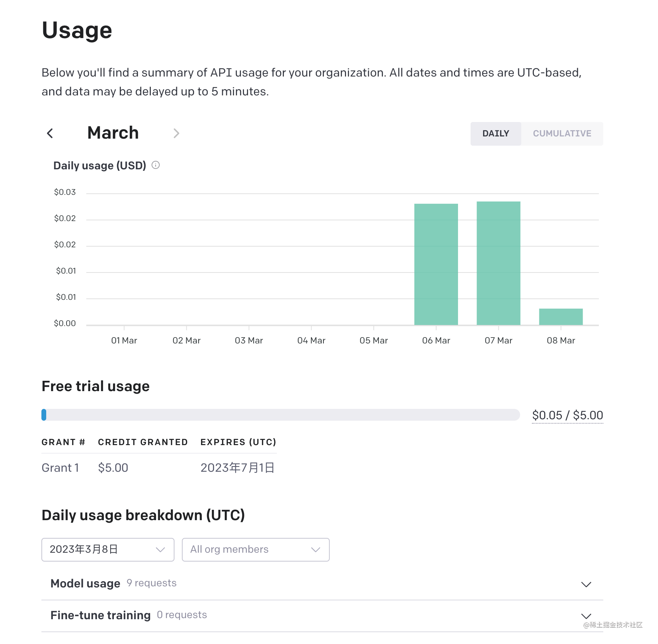This screenshot has height=644, width=658.
Task: Click the 2023年7月1日 expiry date
Action: click(x=237, y=468)
